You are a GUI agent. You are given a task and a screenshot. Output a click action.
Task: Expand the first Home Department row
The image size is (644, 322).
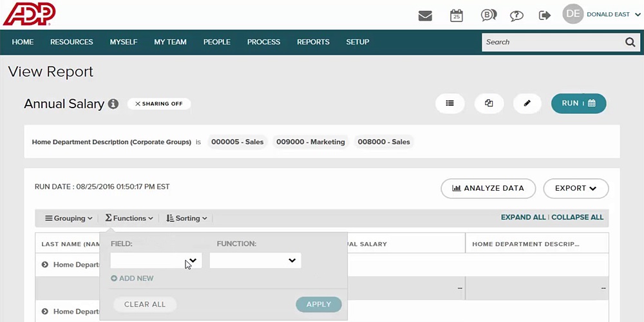45,265
